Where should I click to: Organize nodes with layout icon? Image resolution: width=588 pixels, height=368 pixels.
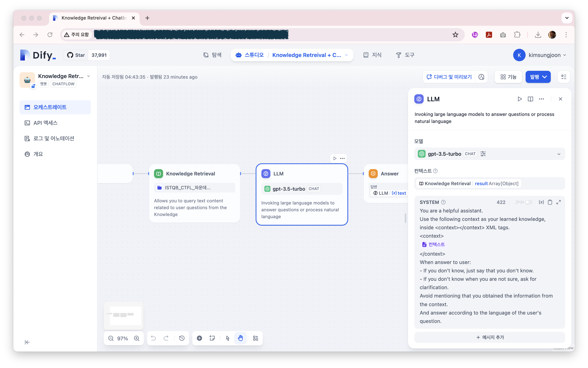coord(255,338)
